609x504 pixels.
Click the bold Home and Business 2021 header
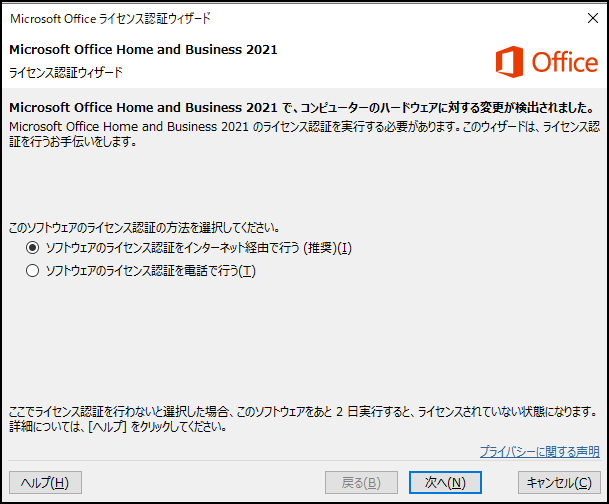[143, 49]
